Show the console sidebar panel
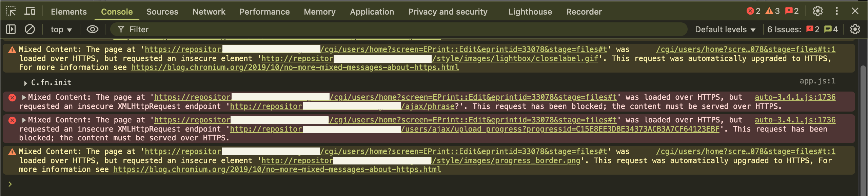868x196 pixels. [x=11, y=30]
